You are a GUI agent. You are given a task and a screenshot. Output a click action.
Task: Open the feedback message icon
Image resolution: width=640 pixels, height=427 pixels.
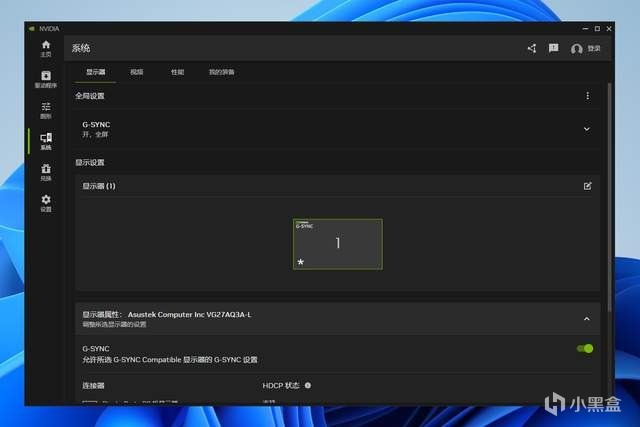coord(553,48)
